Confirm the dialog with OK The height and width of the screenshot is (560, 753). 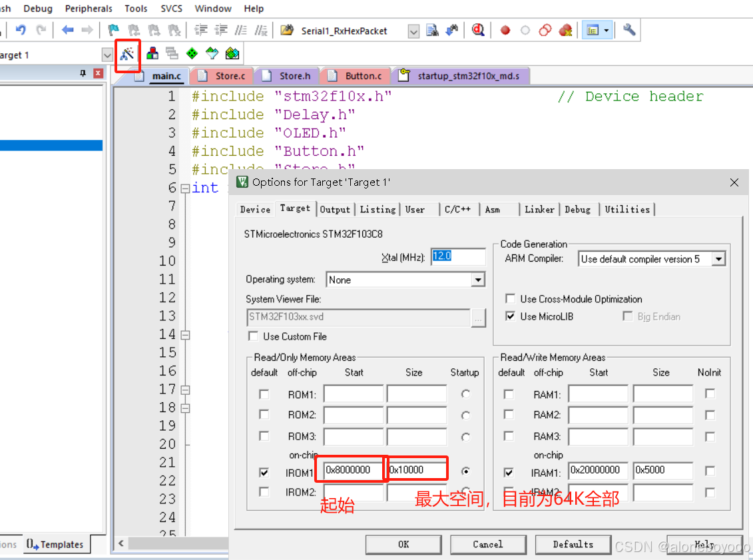403,545
